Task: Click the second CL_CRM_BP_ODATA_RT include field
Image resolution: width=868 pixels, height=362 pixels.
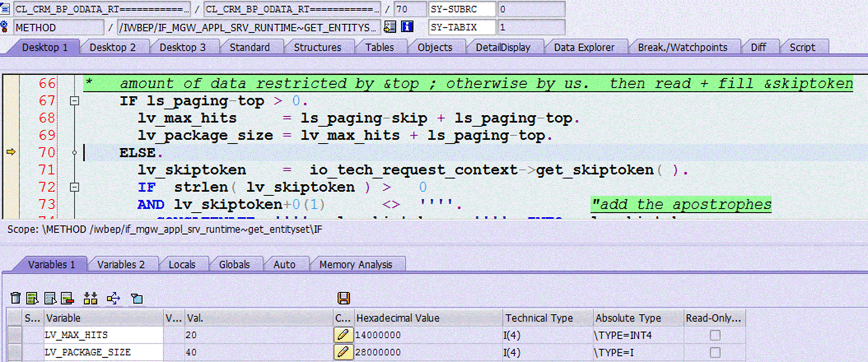Action: click(292, 9)
